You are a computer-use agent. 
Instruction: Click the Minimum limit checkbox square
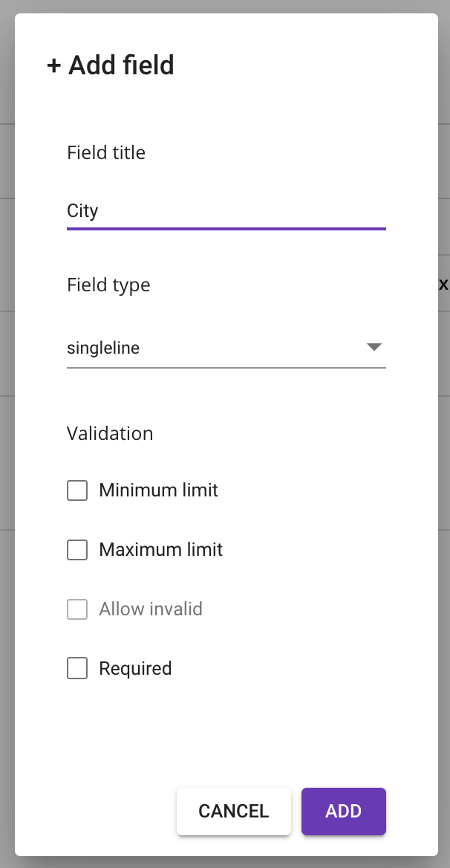point(76,490)
